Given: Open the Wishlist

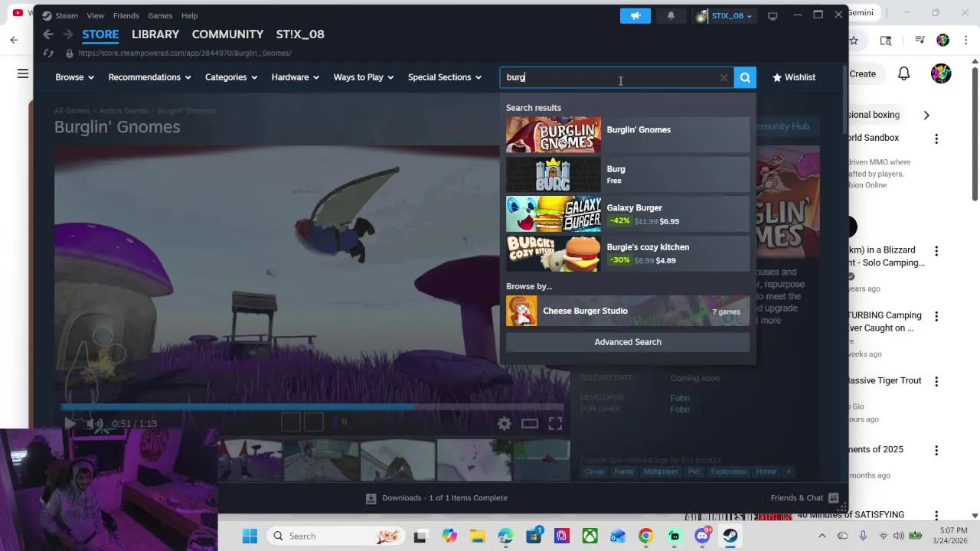Looking at the screenshot, I should pos(794,77).
